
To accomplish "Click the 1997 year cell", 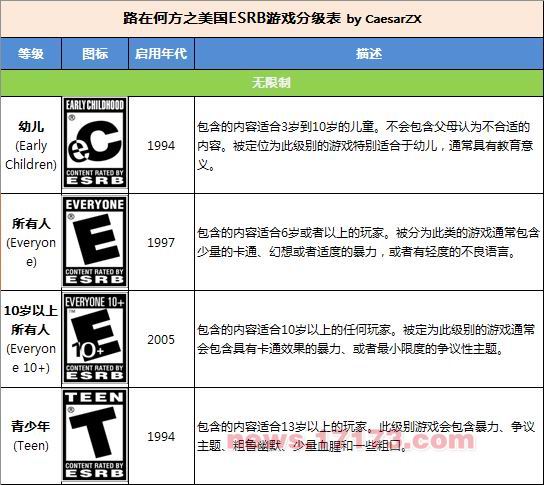I will coord(161,242).
